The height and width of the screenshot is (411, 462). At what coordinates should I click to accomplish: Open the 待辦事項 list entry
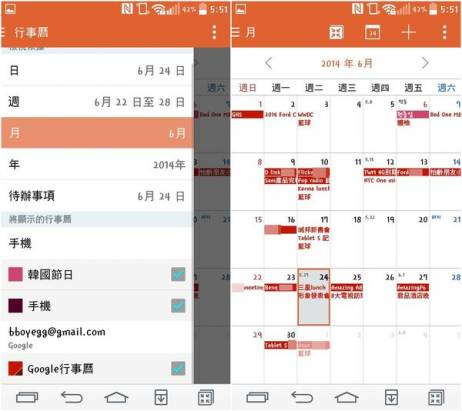[x=97, y=196]
